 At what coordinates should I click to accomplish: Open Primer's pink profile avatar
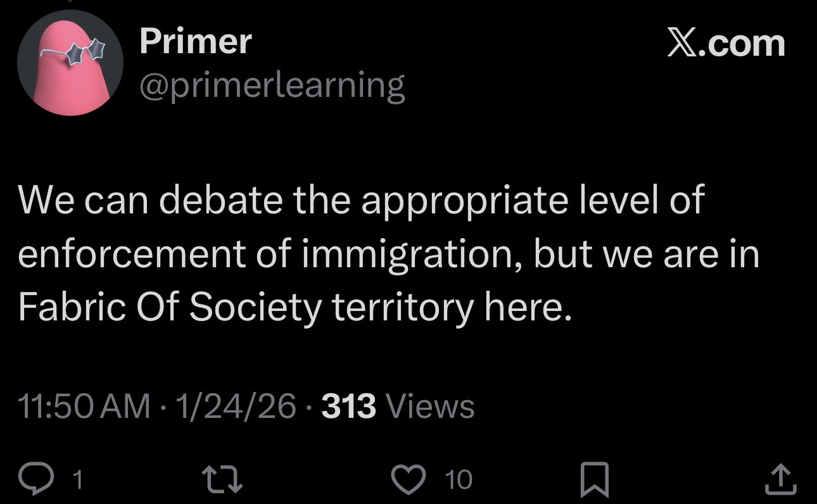tap(70, 63)
